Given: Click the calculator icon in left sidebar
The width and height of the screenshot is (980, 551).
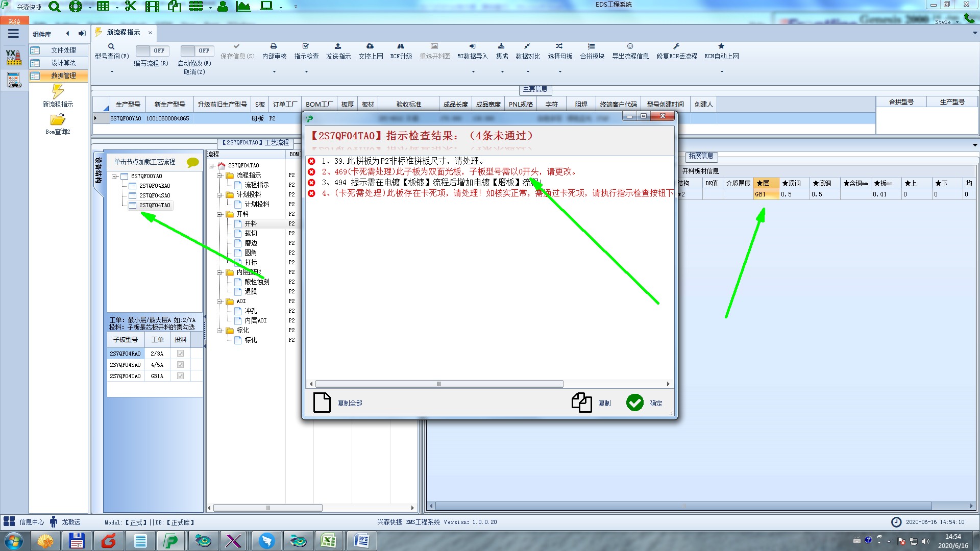Looking at the screenshot, I should point(14,80).
